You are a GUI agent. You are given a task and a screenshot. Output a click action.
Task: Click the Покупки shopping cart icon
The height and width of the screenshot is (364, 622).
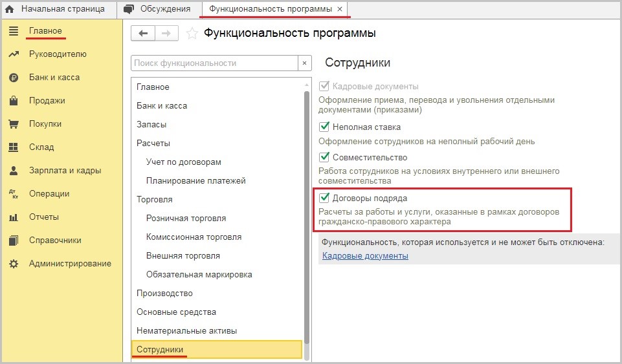click(14, 124)
